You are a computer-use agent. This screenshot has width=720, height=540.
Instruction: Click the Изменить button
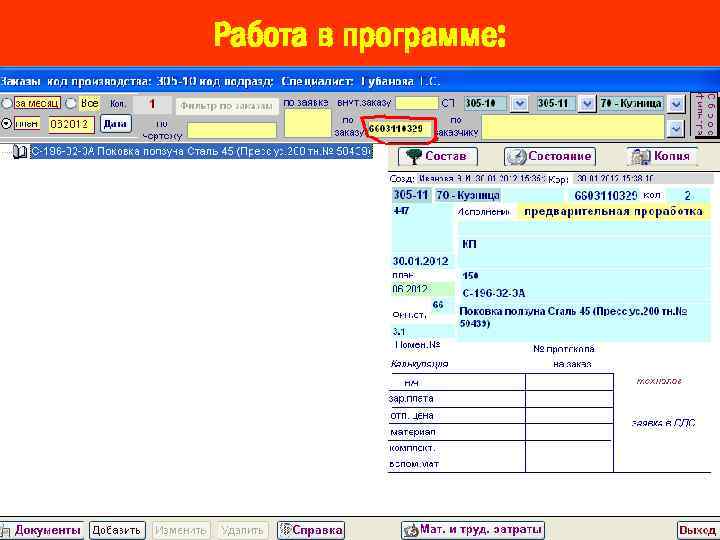point(180,531)
